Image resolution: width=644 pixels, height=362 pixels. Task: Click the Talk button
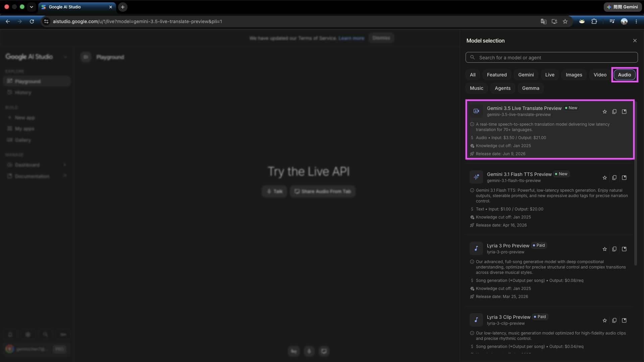[x=274, y=191]
